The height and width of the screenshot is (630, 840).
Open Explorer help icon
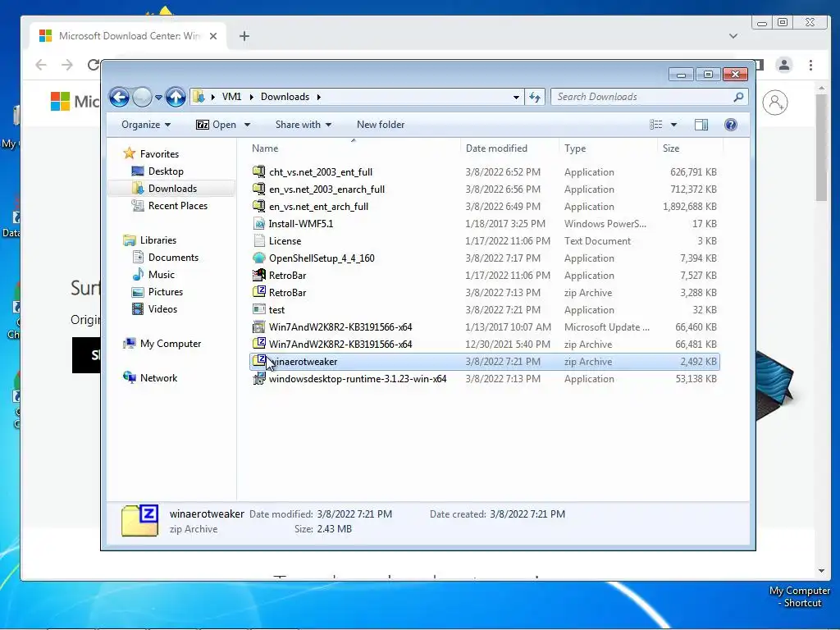click(730, 125)
